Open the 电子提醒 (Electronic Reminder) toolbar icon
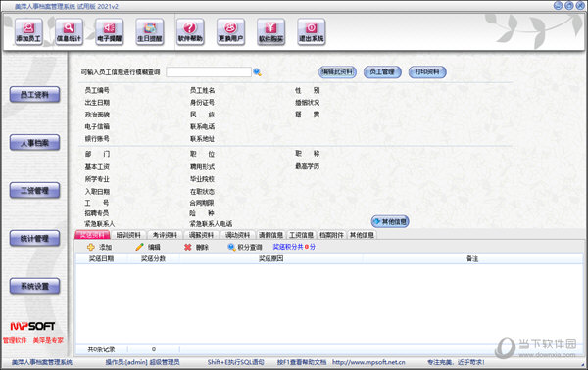The image size is (588, 370). (109, 32)
